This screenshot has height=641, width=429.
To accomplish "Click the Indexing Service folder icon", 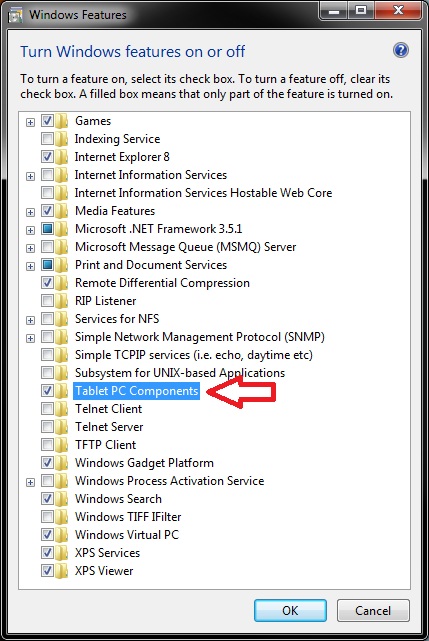I will [x=62, y=139].
